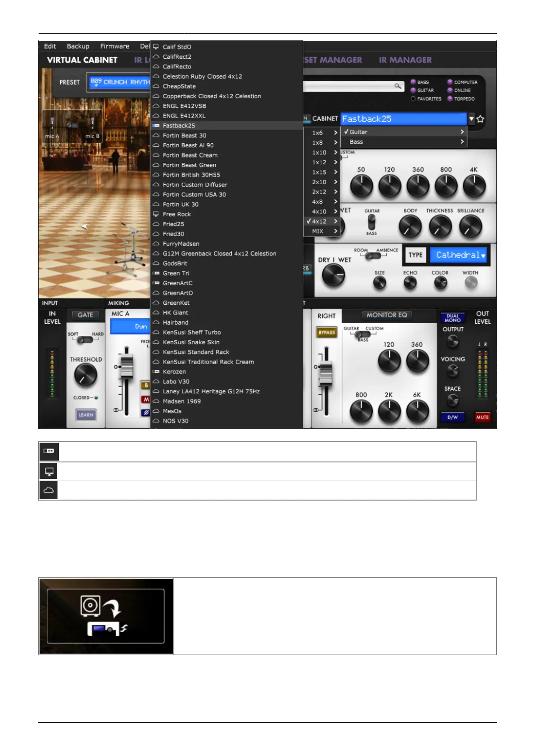The image size is (535, 756).
Task: Click the Torpedo device icon in the legend table
Action: pos(49,451)
